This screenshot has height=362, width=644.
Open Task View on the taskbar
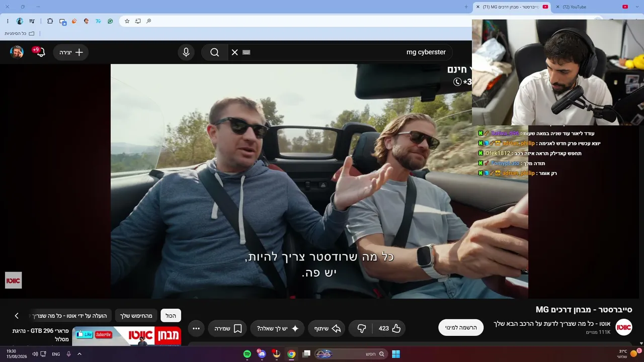click(306, 354)
